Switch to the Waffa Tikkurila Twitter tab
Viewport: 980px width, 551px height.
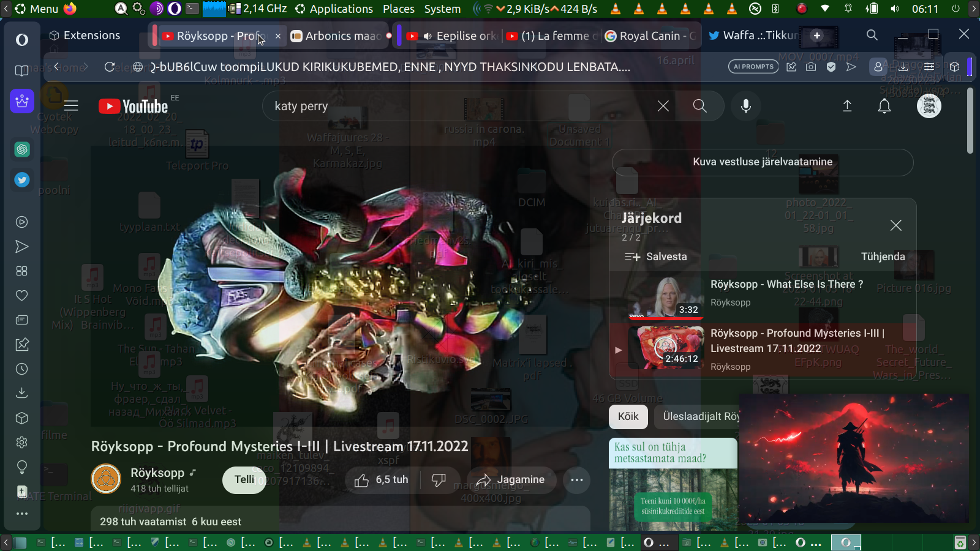click(753, 36)
